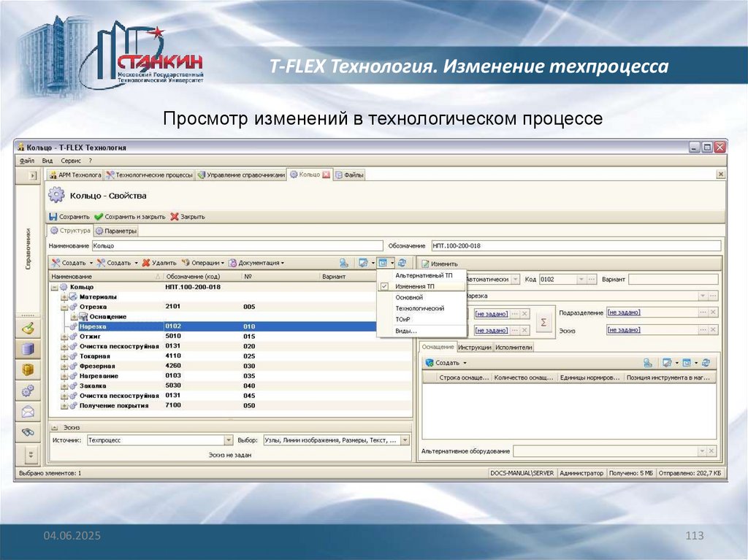Click the gears icon in left sidebar

pyautogui.click(x=28, y=391)
